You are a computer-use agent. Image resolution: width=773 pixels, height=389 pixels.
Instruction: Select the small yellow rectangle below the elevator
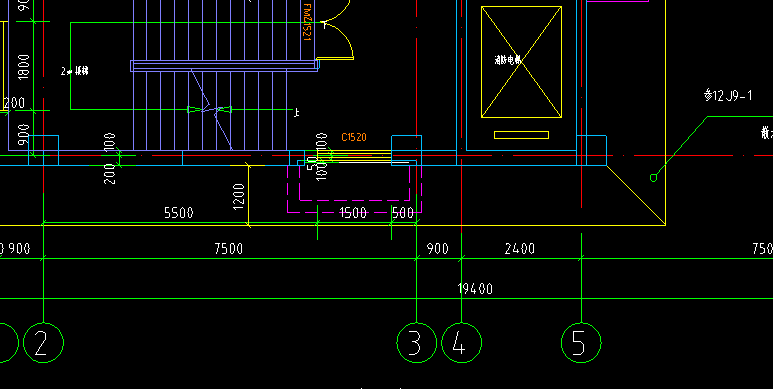[521, 135]
